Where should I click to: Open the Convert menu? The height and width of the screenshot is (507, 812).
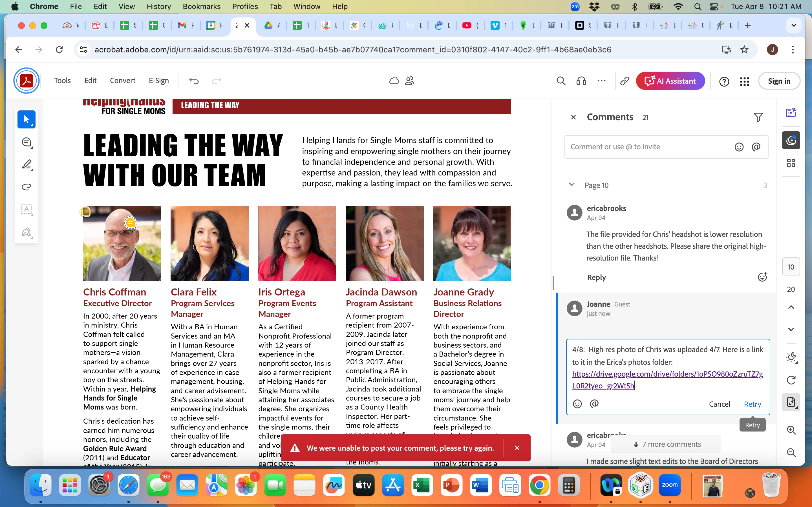[122, 81]
